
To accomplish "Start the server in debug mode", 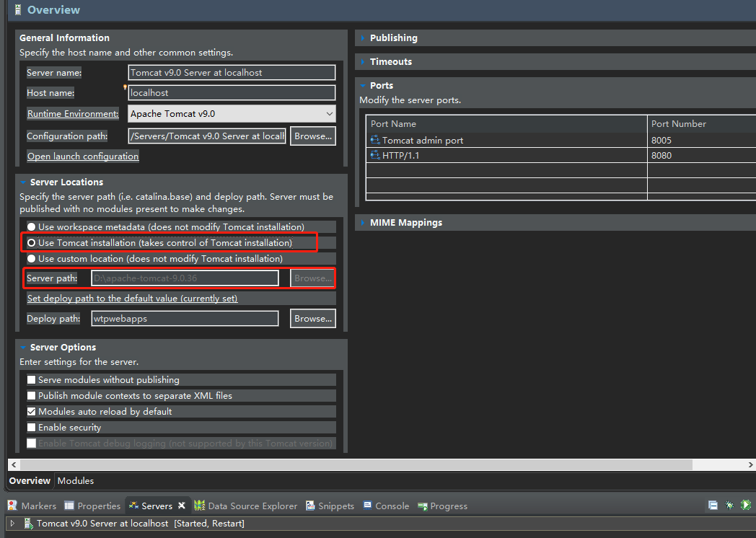I will tap(729, 506).
